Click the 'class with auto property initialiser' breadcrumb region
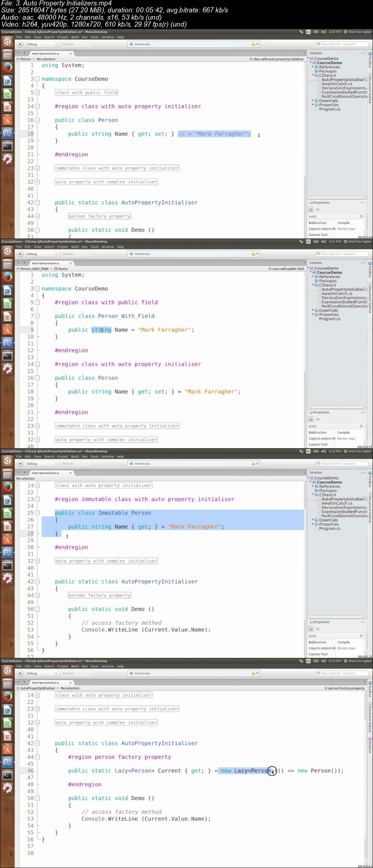 click(276, 59)
